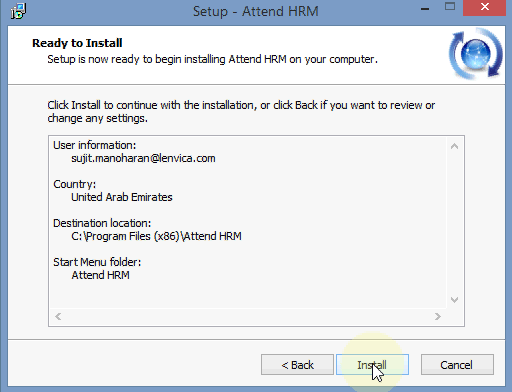Click the 'Start Menu folder:' label
The height and width of the screenshot is (392, 512).
(97, 262)
